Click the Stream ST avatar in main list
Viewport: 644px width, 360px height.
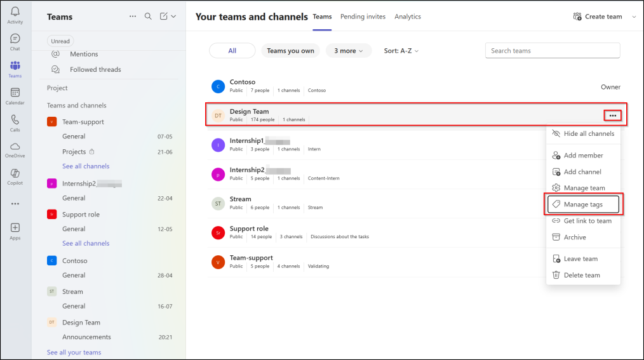pyautogui.click(x=218, y=204)
